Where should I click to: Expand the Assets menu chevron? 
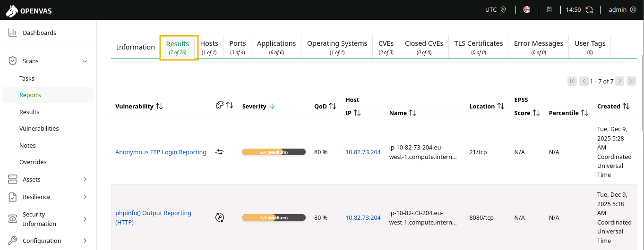pyautogui.click(x=85, y=179)
